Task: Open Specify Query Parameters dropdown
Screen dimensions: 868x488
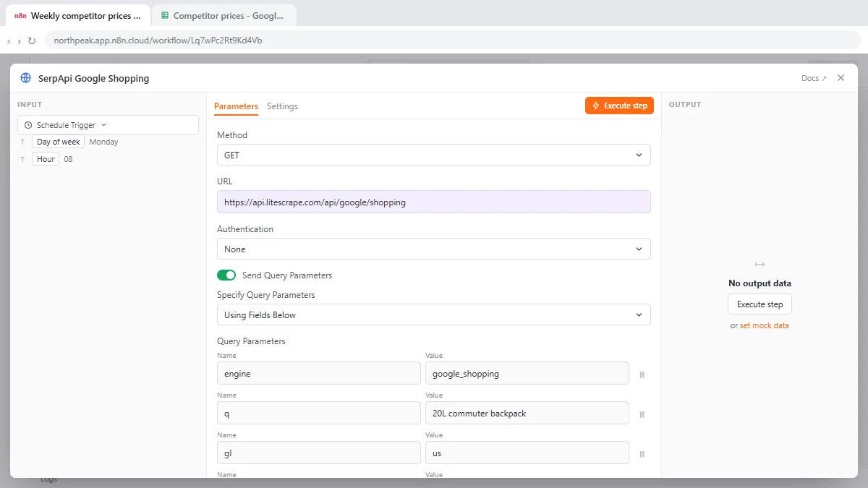Action: pyautogui.click(x=434, y=315)
